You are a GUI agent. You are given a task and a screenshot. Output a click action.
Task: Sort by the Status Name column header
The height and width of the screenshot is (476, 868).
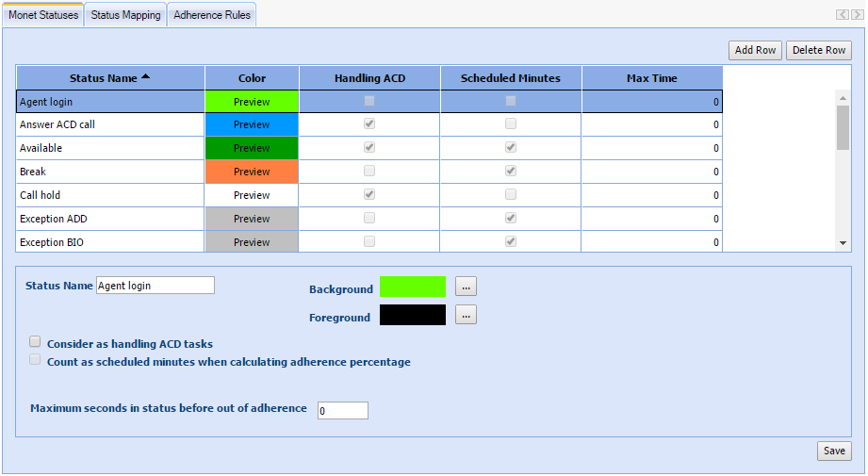coord(109,78)
